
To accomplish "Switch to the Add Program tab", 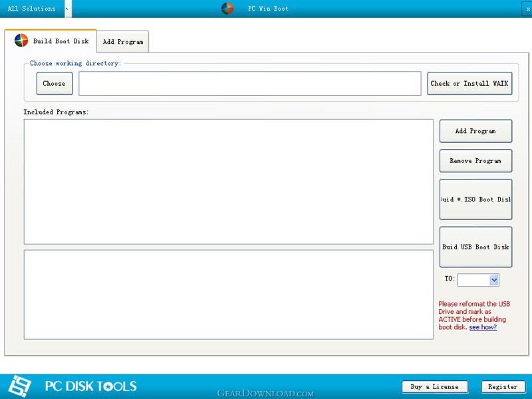I will pos(123,42).
